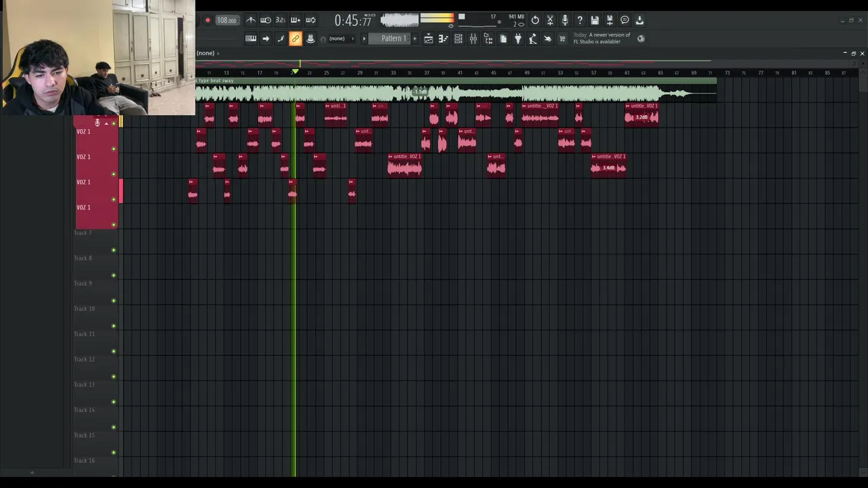Mute Track 13 using its green dot

pos(113,402)
